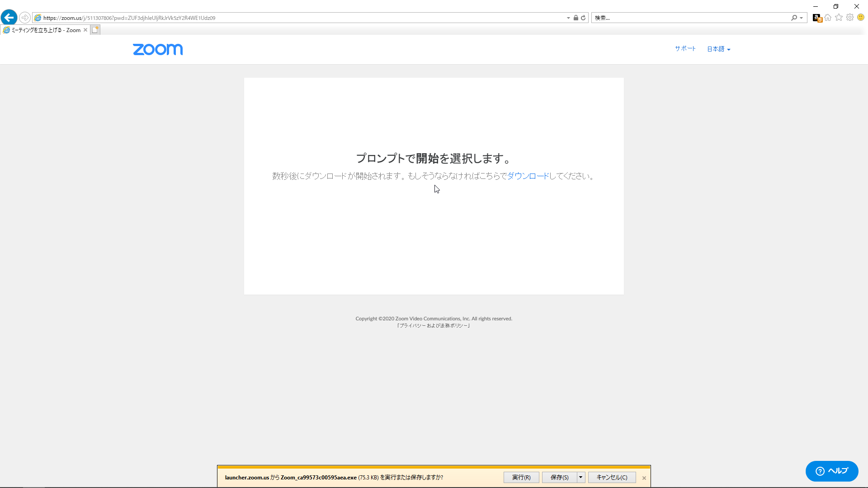Open a new browser tab
Screen dimensions: 868x488
click(95, 30)
